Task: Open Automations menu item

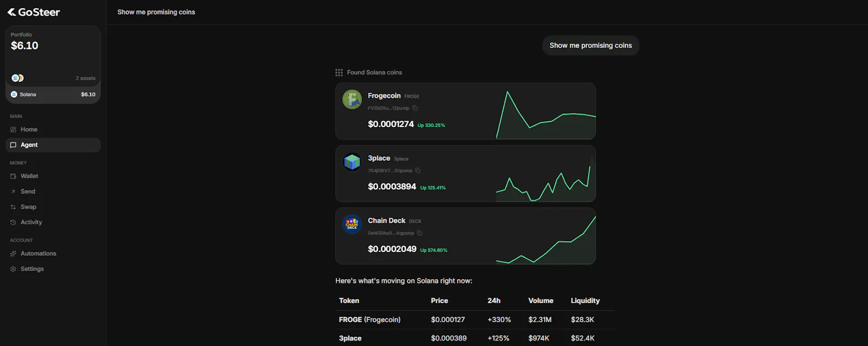Action: coord(53,254)
